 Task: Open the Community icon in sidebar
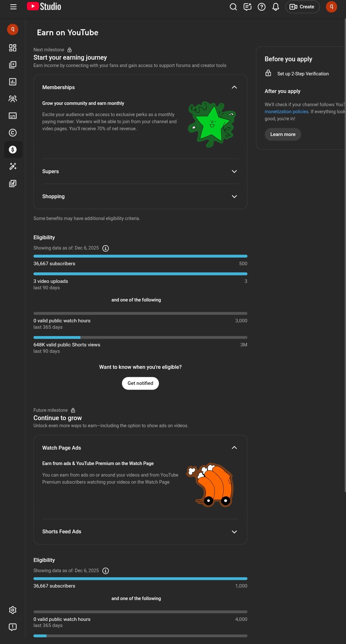pyautogui.click(x=13, y=99)
